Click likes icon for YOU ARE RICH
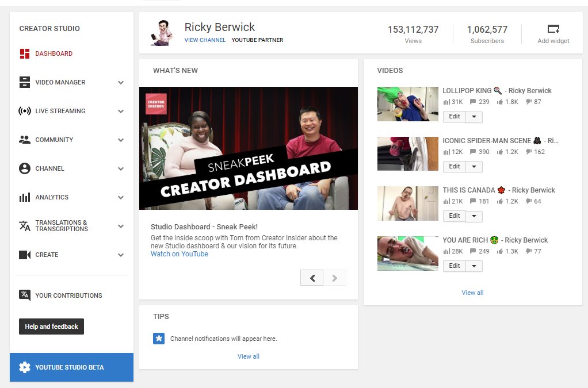Viewport: 588px width, 388px height. pyautogui.click(x=500, y=251)
